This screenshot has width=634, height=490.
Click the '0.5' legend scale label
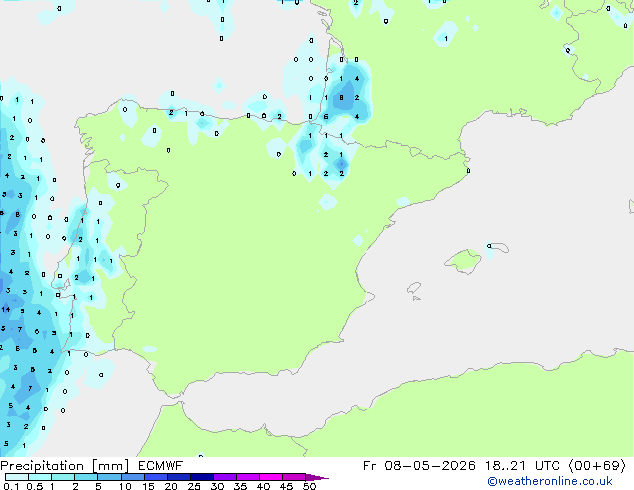tap(35, 486)
